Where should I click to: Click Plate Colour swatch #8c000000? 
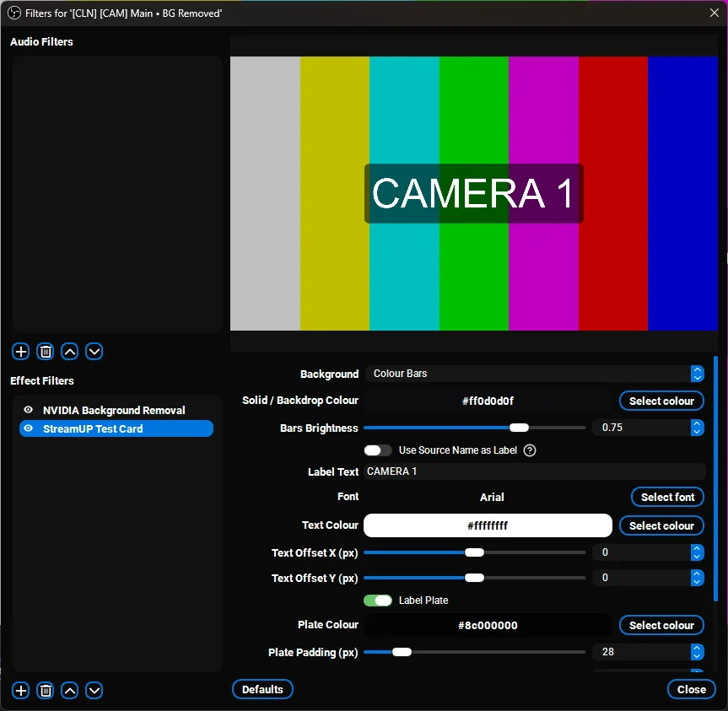(x=488, y=625)
